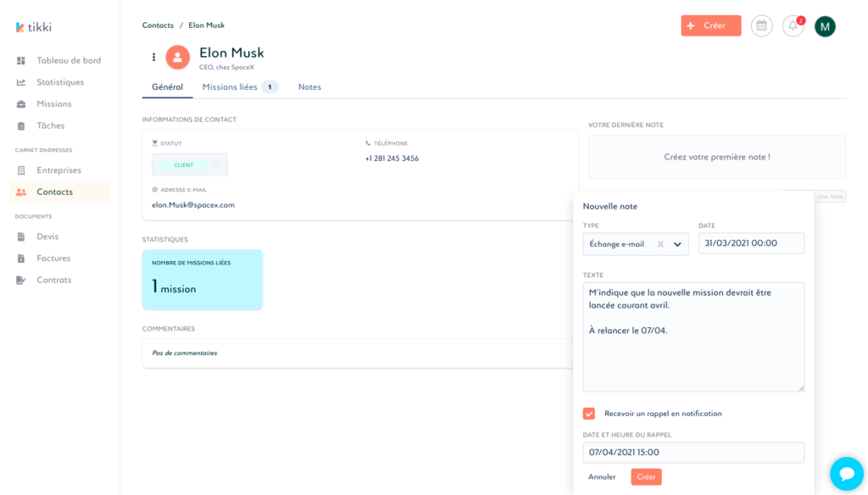Image resolution: width=868 pixels, height=495 pixels.
Task: Open Devis in the sidebar
Action: tap(47, 236)
